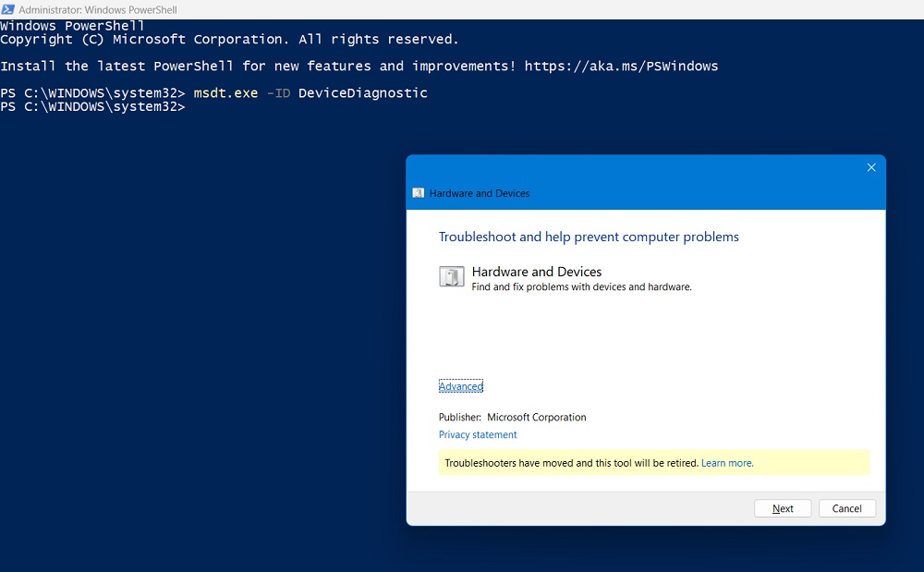The image size is (924, 572).
Task: Click the Hardware and Devices header icon
Action: tap(418, 193)
